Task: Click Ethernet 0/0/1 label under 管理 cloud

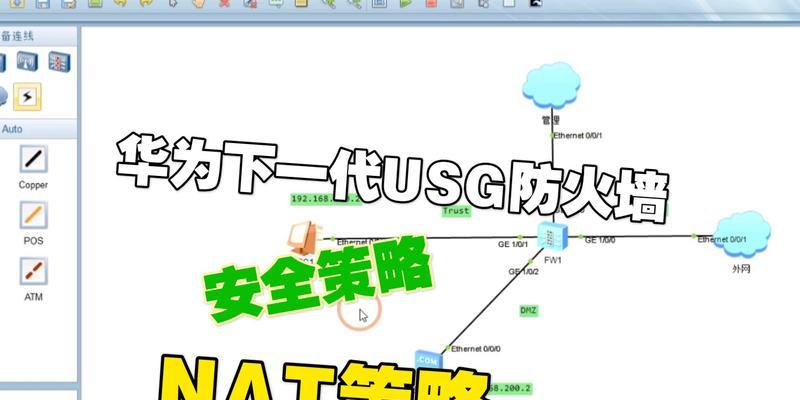Action: (578, 136)
